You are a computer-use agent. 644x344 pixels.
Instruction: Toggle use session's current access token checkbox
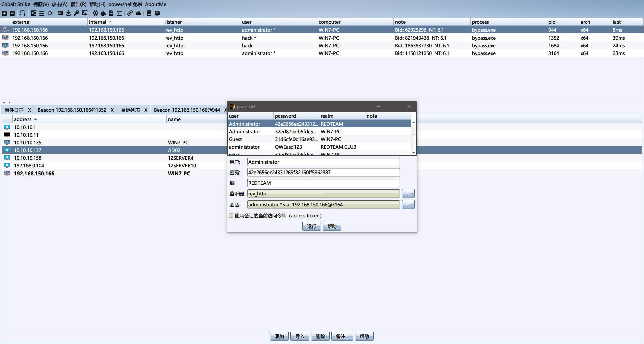pyautogui.click(x=231, y=215)
